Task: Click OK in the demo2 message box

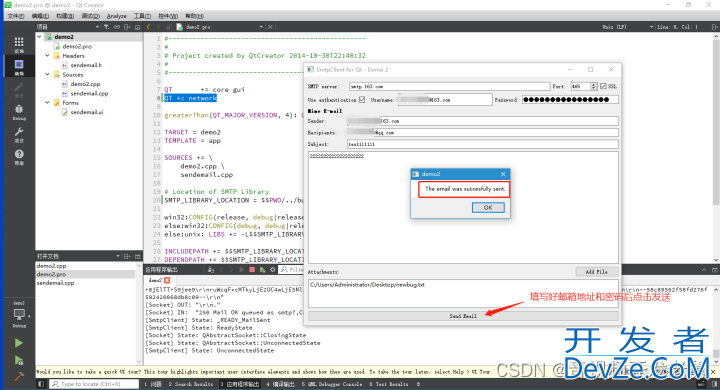Action: 488,208
